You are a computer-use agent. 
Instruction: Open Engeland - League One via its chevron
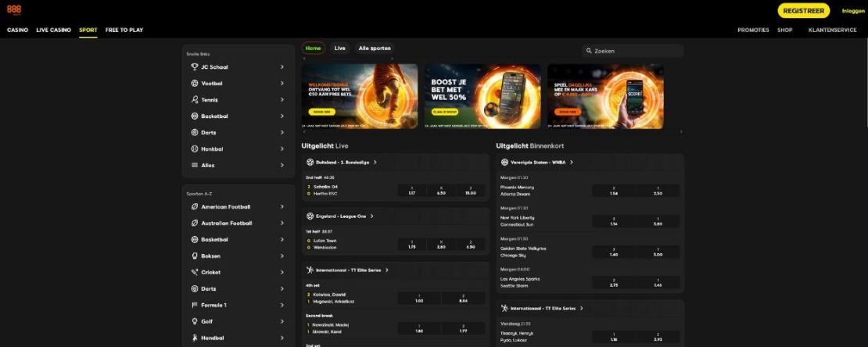pyautogui.click(x=371, y=216)
